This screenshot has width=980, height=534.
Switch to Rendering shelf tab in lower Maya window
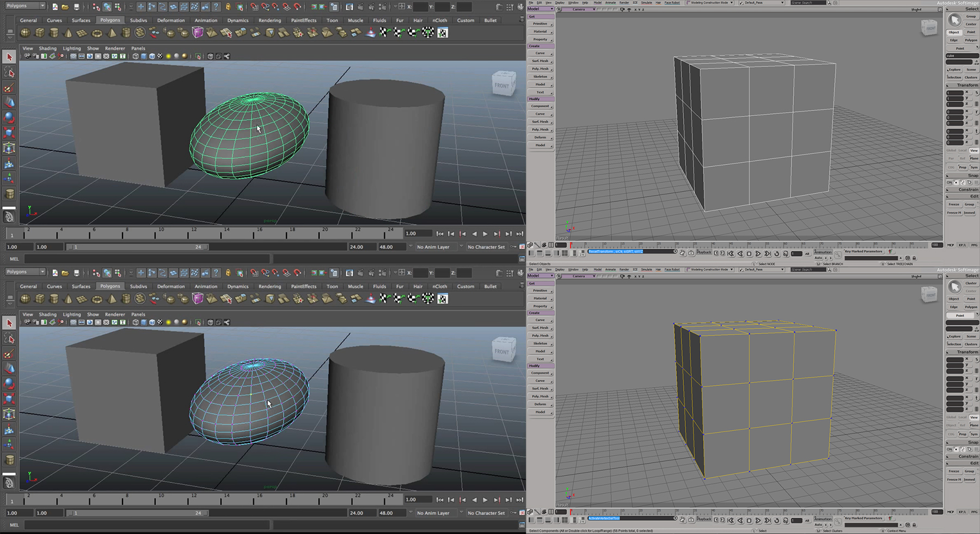[269, 286]
